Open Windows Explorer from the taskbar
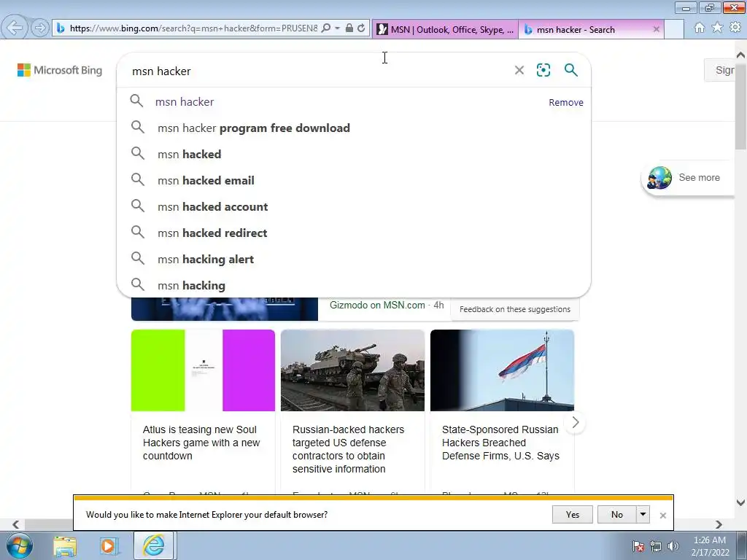This screenshot has height=560, width=747. point(65,545)
